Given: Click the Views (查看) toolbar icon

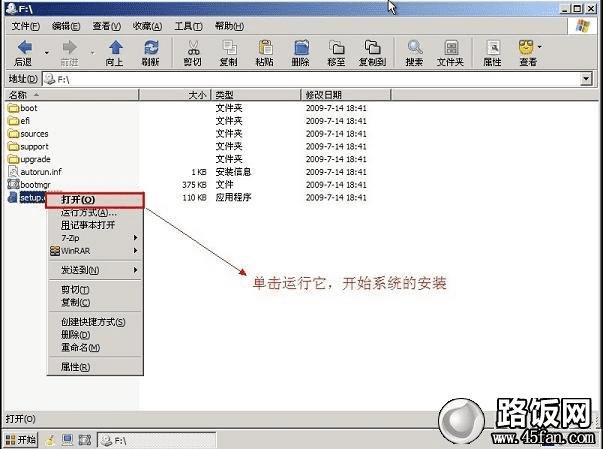Looking at the screenshot, I should [x=526, y=48].
